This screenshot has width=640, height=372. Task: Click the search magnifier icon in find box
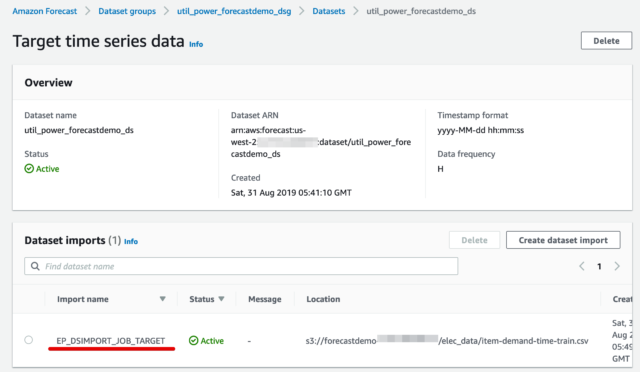(x=35, y=266)
